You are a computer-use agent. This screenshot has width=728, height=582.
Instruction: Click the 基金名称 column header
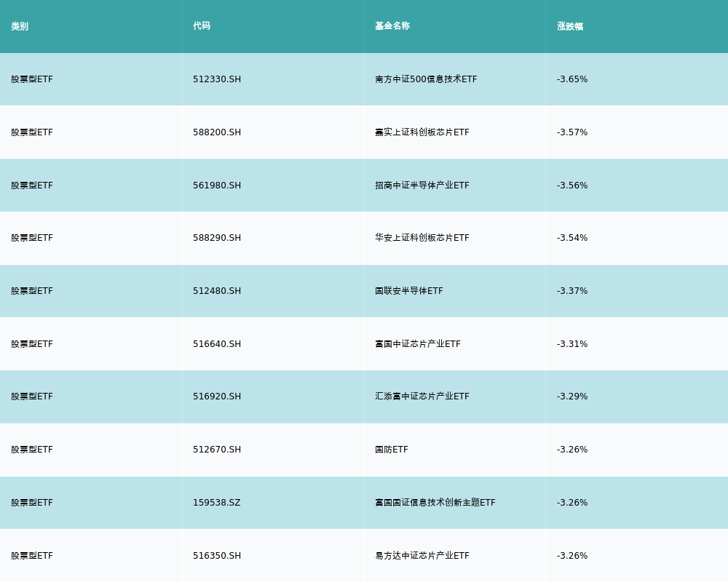click(x=392, y=26)
